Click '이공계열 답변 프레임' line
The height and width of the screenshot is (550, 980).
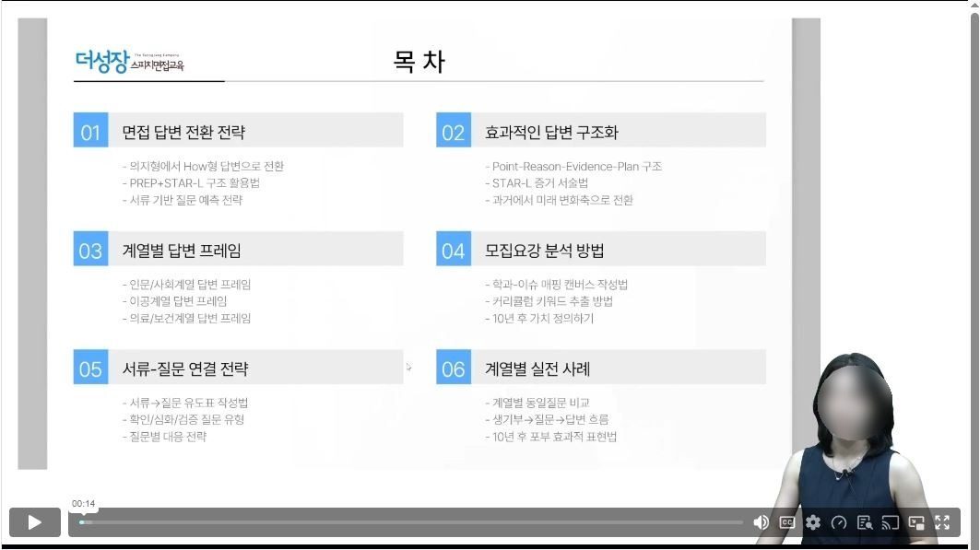(x=174, y=301)
